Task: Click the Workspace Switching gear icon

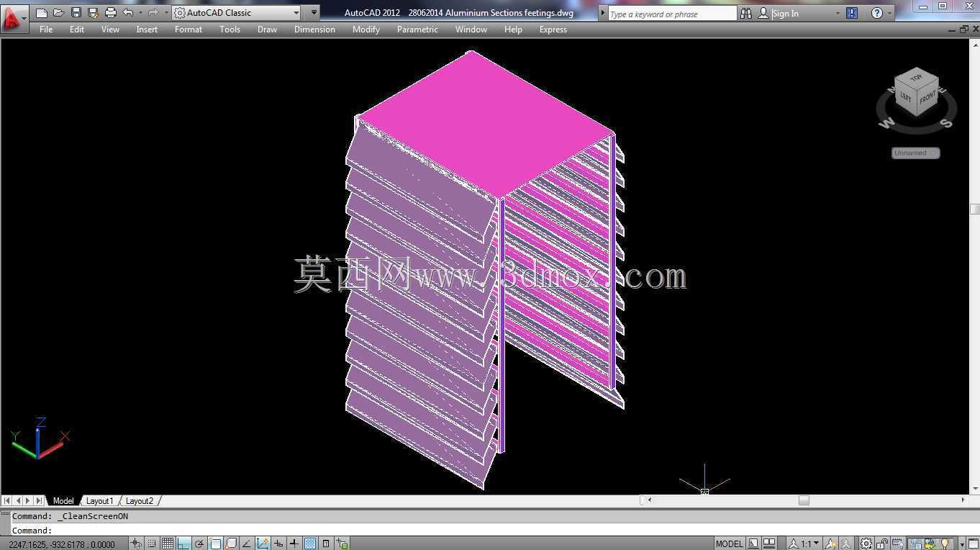Action: [x=866, y=544]
